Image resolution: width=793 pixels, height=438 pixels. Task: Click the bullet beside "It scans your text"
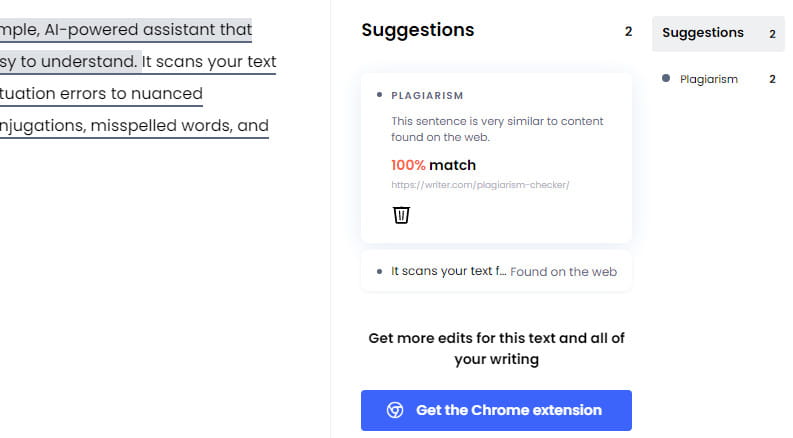(379, 272)
